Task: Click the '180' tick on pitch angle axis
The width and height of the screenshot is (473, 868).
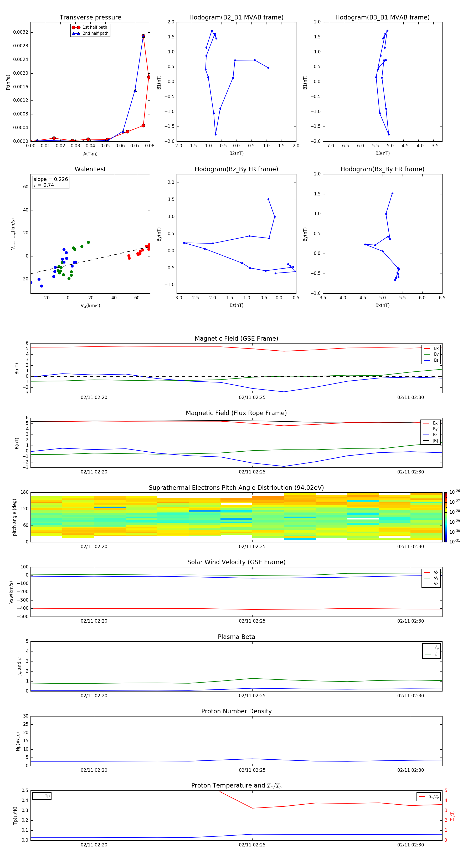Action: 25,492
